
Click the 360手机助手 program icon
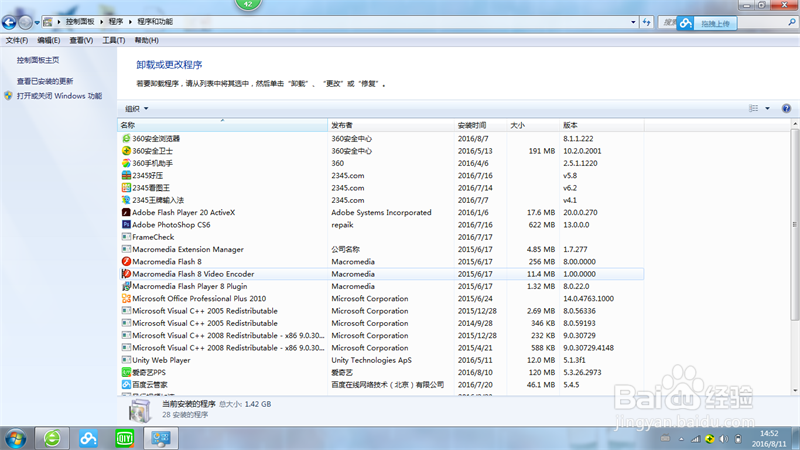click(x=126, y=163)
